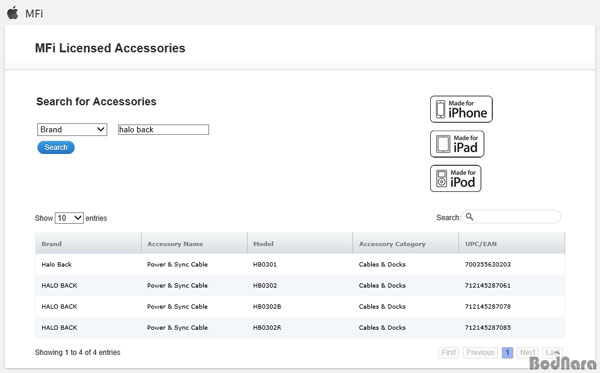Image resolution: width=600 pixels, height=373 pixels.
Task: Select model cell HB0302
Action: (x=265, y=285)
